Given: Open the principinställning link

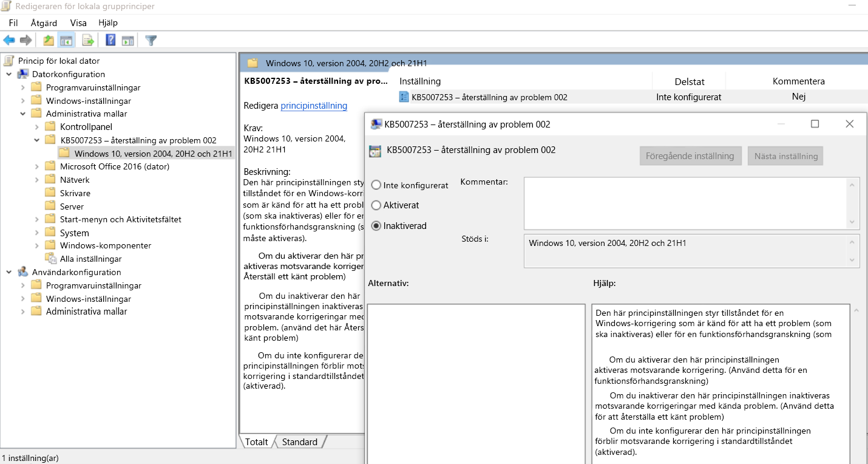Looking at the screenshot, I should (314, 106).
